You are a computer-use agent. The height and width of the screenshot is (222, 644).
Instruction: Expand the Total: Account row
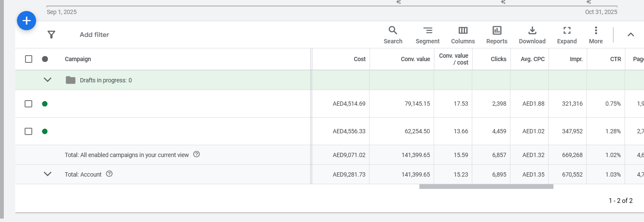(48, 174)
